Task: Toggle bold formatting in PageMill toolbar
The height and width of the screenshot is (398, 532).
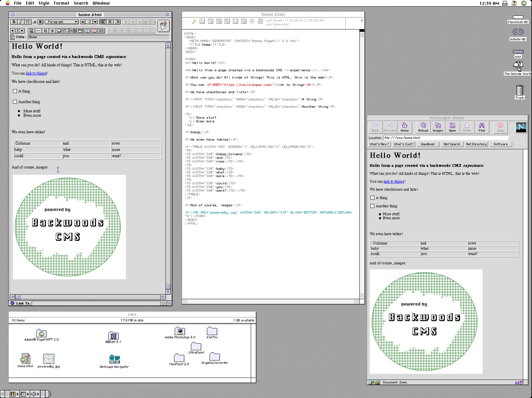Action: pyautogui.click(x=14, y=22)
